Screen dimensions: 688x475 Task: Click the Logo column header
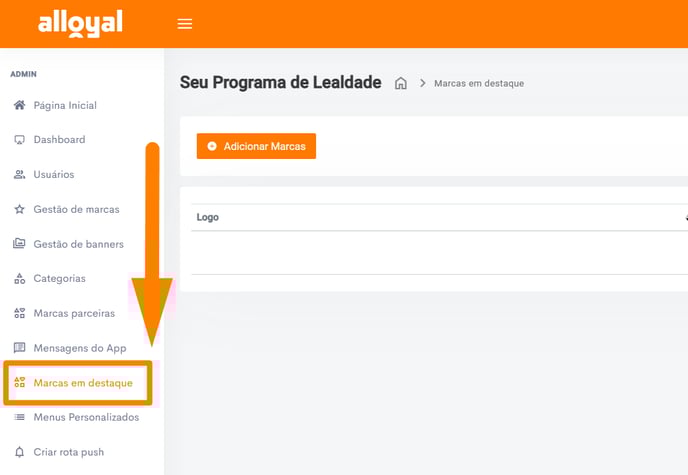(x=208, y=217)
